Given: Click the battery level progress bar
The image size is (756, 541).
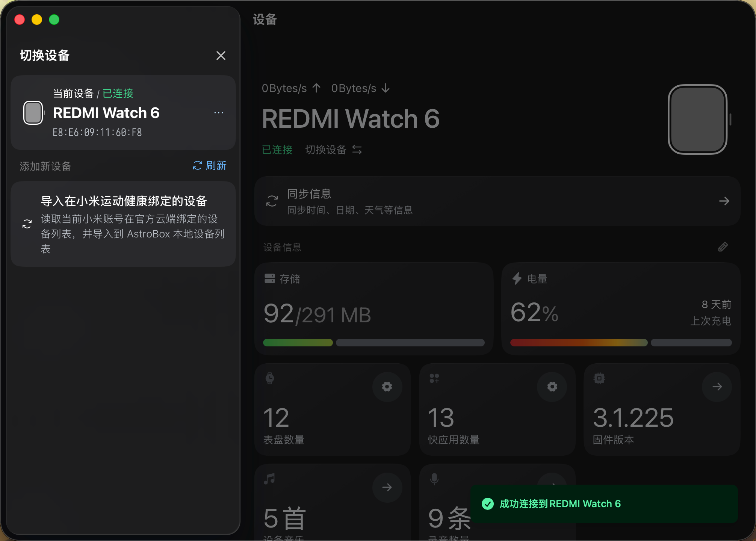Looking at the screenshot, I should click(x=621, y=343).
